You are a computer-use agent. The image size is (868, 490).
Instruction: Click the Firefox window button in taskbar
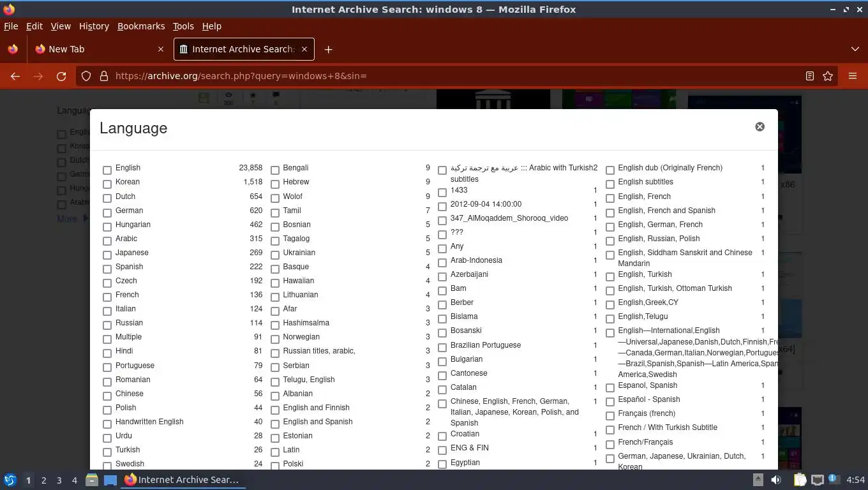pos(183,480)
